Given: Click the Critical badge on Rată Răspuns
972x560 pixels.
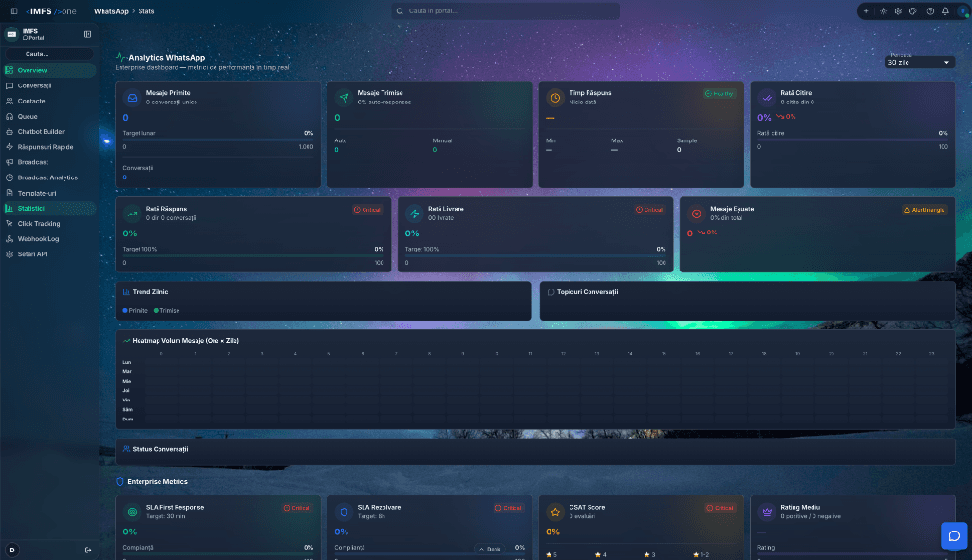Looking at the screenshot, I should (x=367, y=210).
